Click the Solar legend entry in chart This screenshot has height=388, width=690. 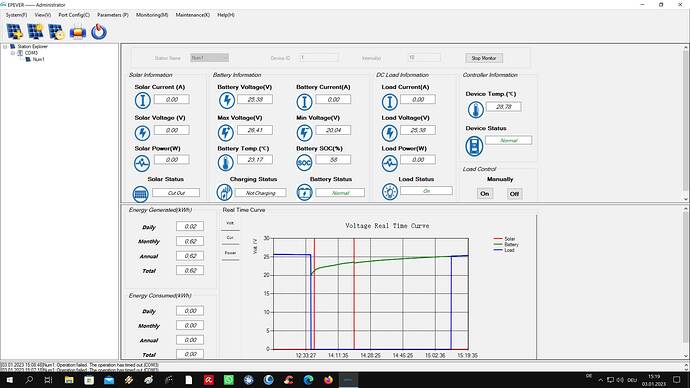click(504, 239)
